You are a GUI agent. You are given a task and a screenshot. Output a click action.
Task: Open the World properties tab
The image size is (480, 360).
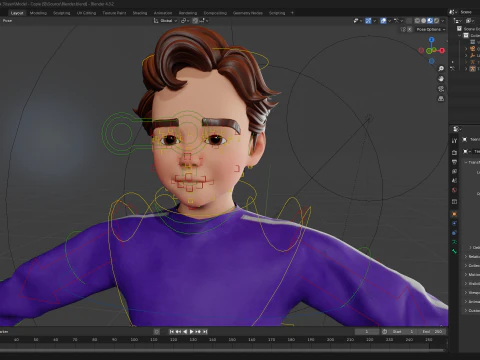454,190
